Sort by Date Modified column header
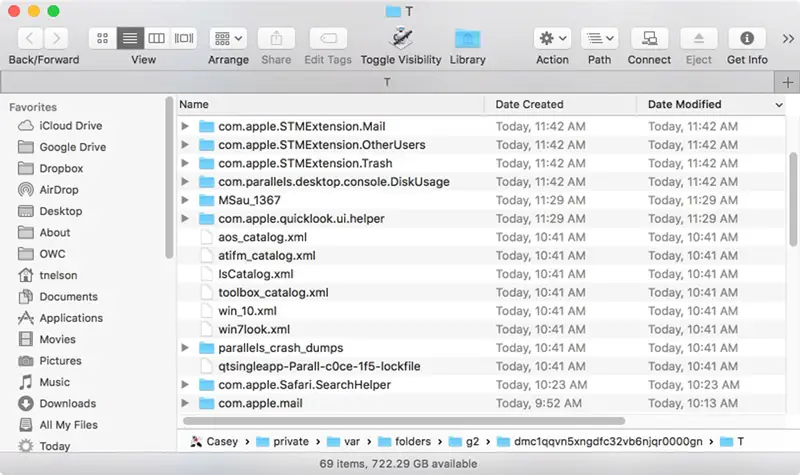This screenshot has height=475, width=800. tap(710, 105)
